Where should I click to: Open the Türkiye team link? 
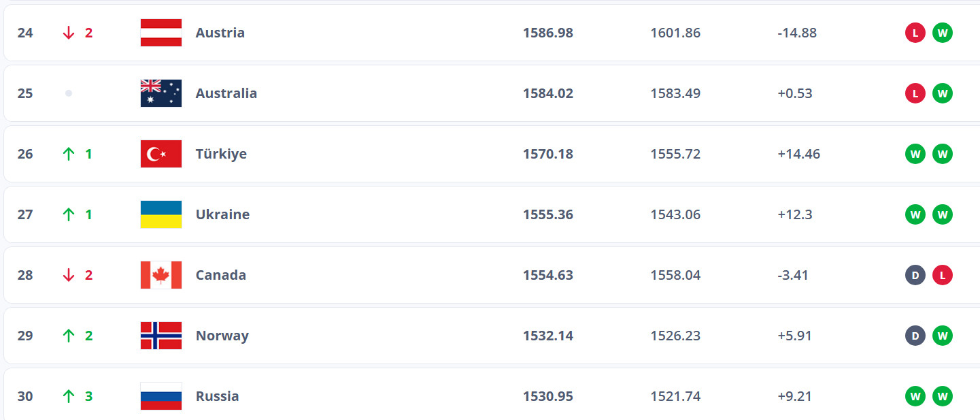tap(221, 154)
